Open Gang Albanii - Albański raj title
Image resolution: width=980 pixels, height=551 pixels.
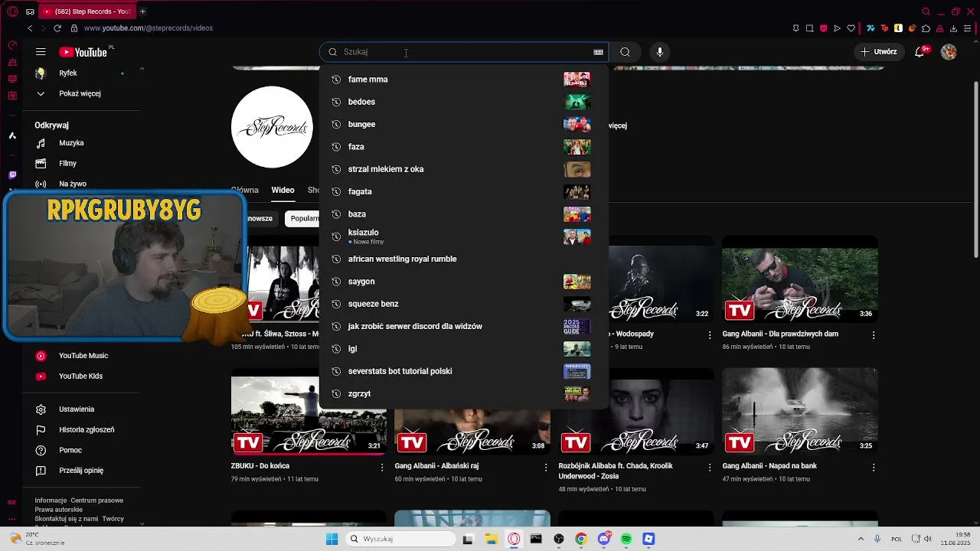(436, 466)
